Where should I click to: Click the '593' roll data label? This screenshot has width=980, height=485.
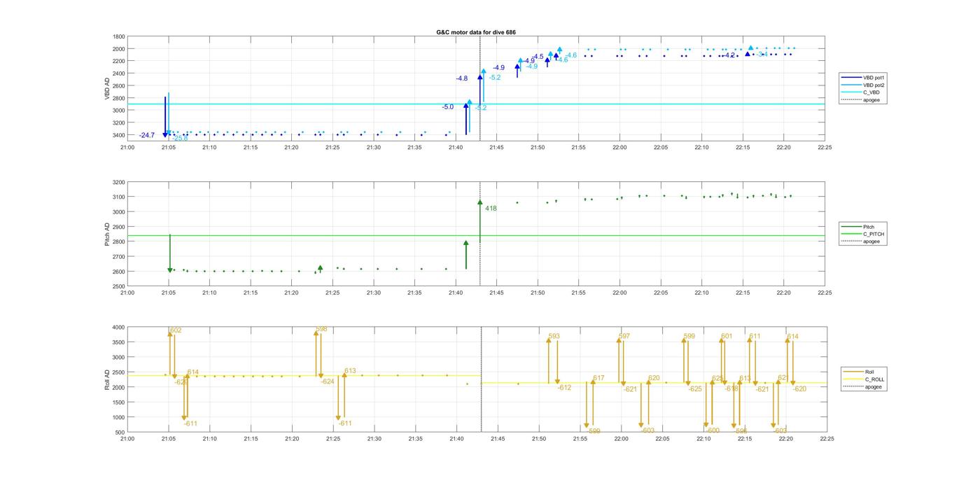pyautogui.click(x=554, y=337)
